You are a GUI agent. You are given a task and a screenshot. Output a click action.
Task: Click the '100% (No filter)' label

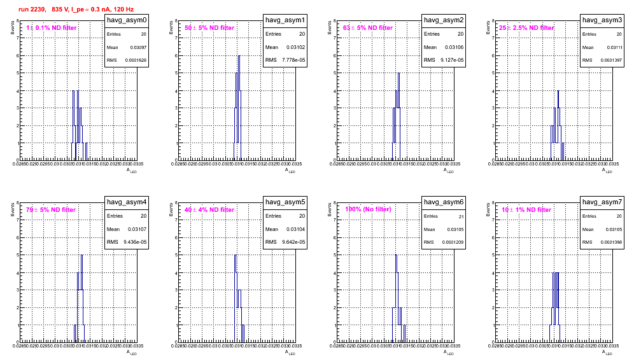pos(369,209)
